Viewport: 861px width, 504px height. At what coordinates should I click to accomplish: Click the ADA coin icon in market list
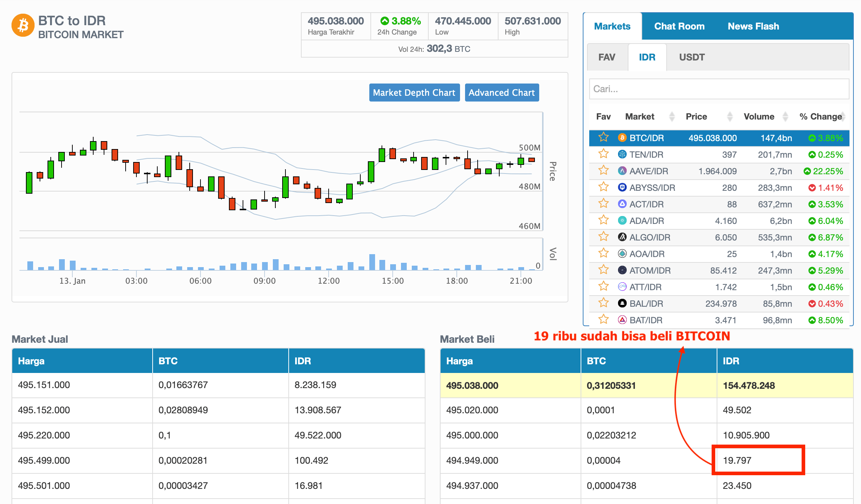pos(622,221)
